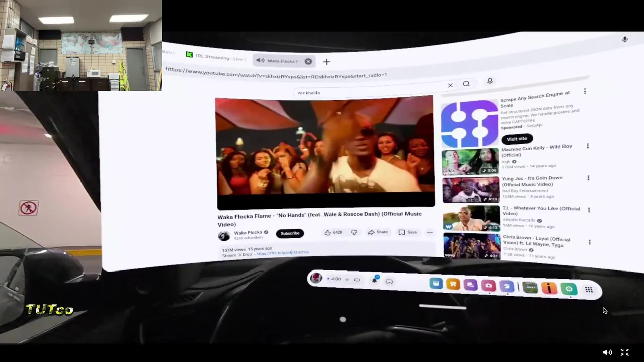Share the No Hands video

(377, 232)
